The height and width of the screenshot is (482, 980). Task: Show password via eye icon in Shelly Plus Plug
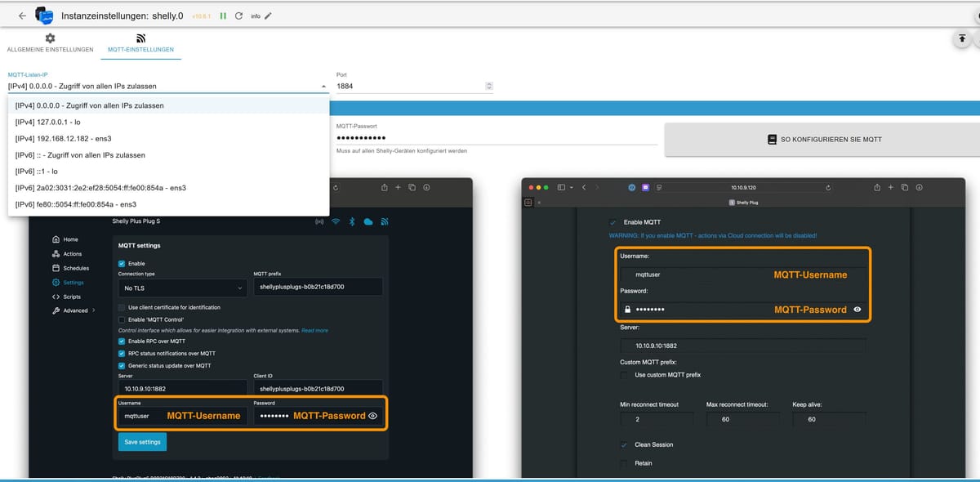372,416
